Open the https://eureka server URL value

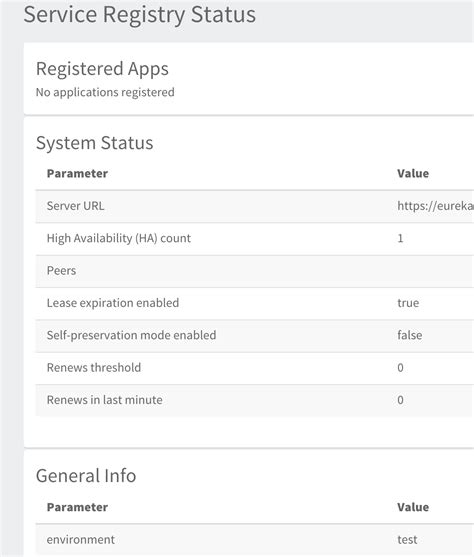click(436, 206)
